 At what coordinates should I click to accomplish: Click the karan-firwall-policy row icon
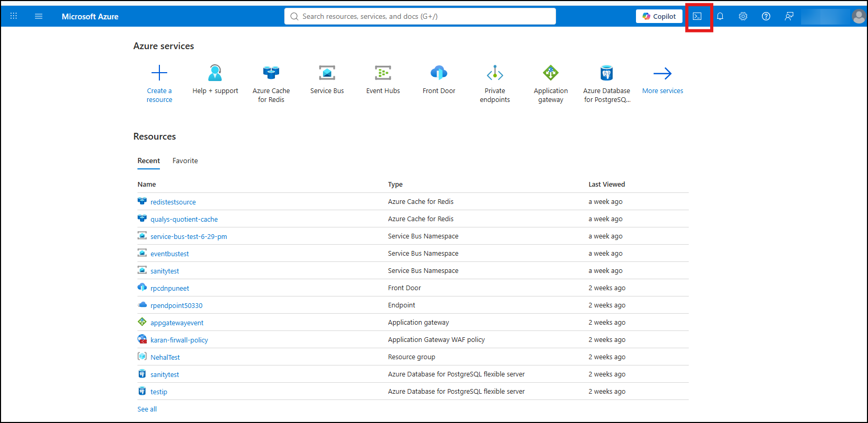click(142, 339)
